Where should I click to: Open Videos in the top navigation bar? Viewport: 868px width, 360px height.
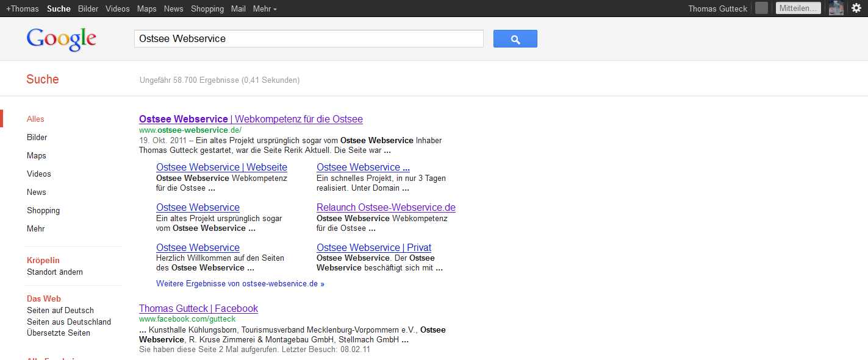118,9
